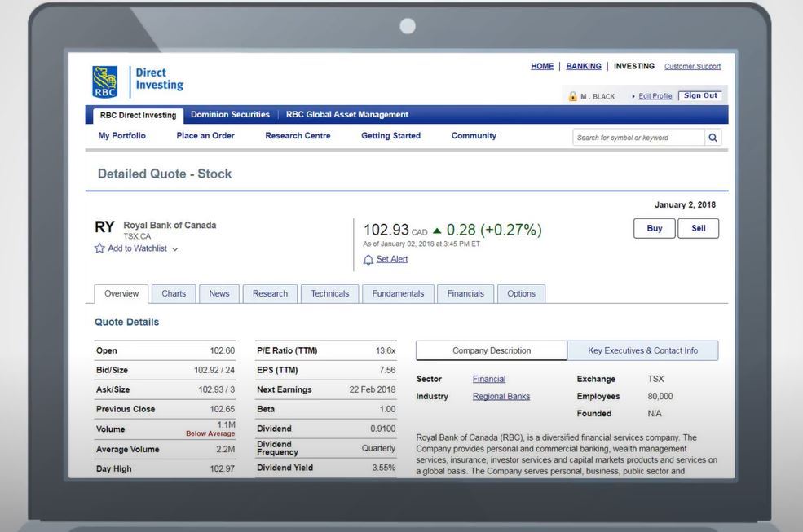
Task: Click the Set Alert link
Action: (392, 259)
